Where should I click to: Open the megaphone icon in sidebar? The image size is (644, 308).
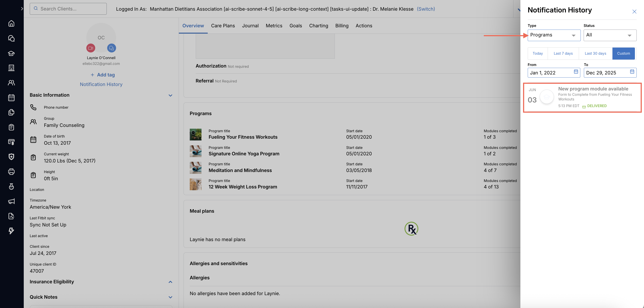click(x=11, y=201)
